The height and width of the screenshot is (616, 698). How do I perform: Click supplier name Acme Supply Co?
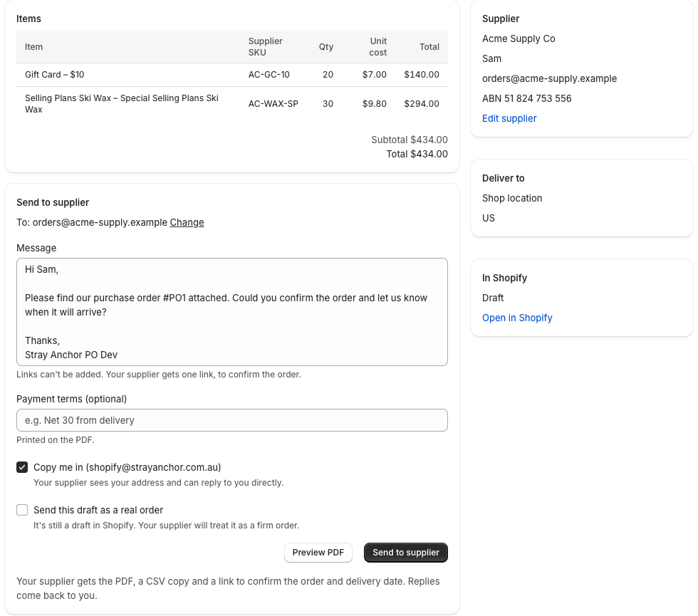(519, 38)
